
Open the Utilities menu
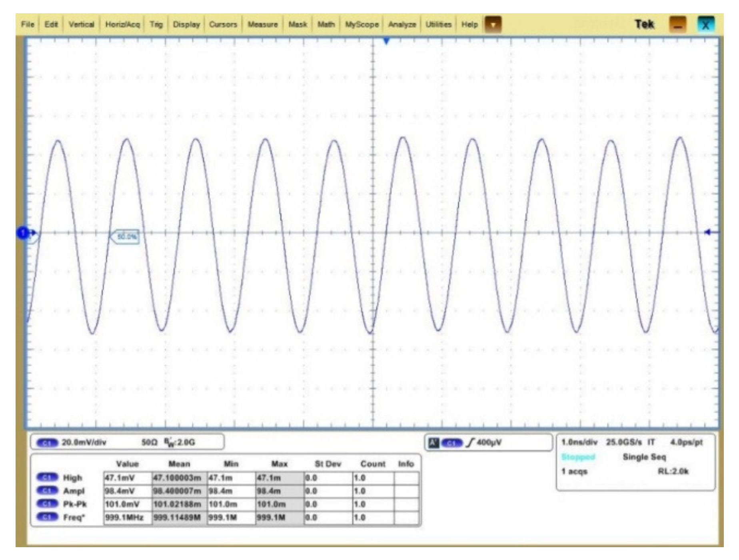point(438,24)
